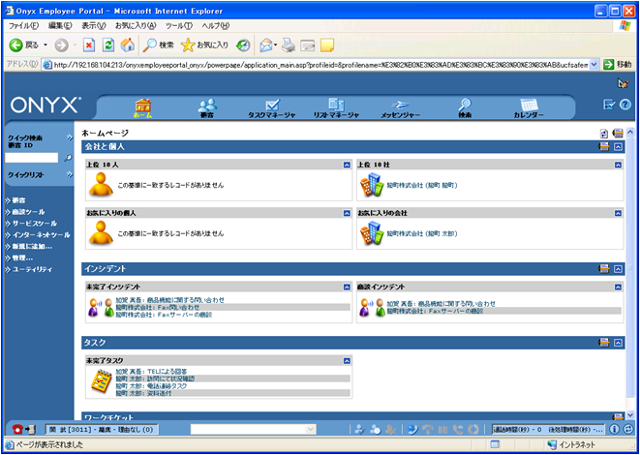This screenshot has width=640, height=455.
Task: Open the TELによる回答 task link
Action: [151, 372]
